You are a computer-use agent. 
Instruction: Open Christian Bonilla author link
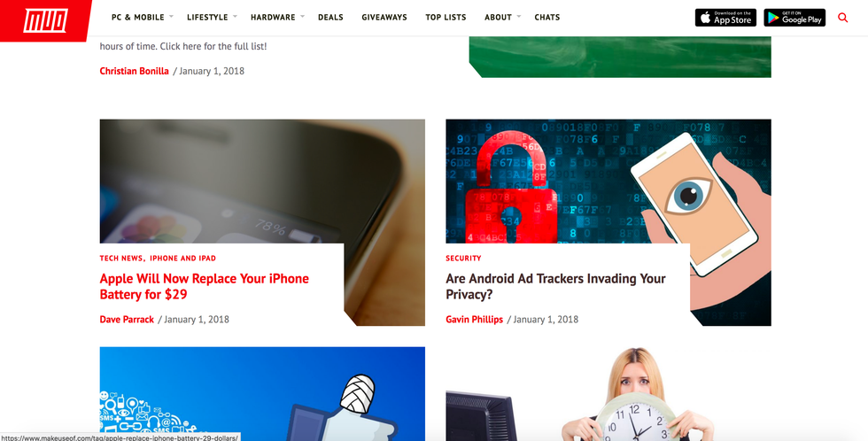(x=134, y=71)
